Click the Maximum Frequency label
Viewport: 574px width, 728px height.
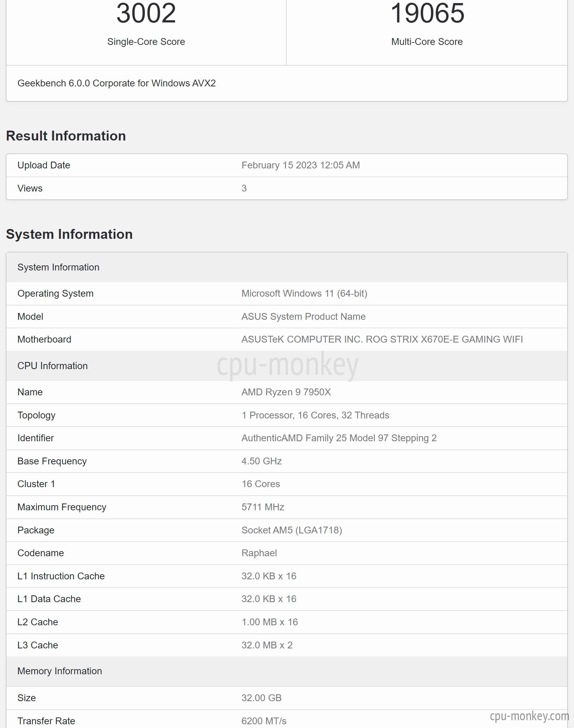tap(62, 507)
